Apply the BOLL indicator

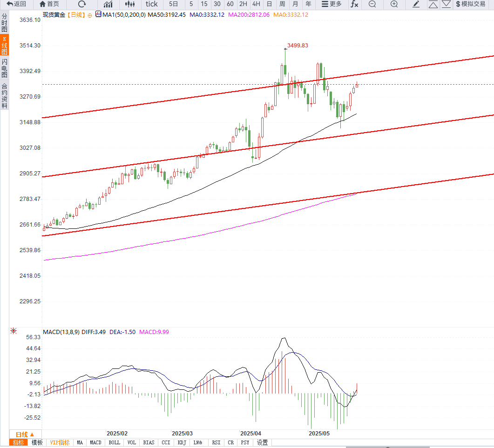tap(115, 442)
